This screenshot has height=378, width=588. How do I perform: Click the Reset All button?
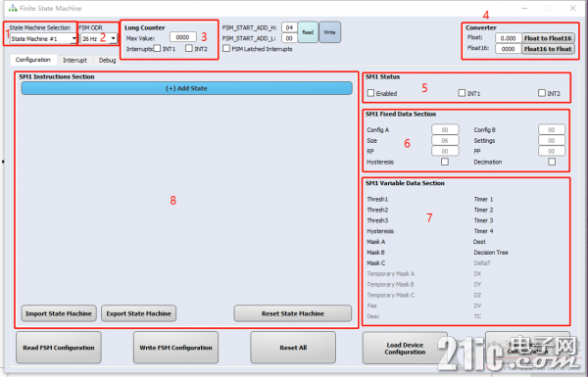point(293,348)
